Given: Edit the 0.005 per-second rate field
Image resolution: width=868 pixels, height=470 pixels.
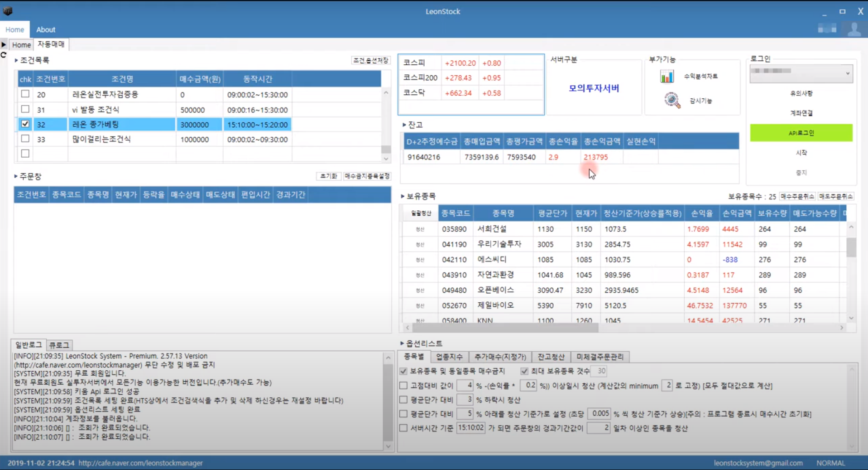Looking at the screenshot, I should click(600, 414).
